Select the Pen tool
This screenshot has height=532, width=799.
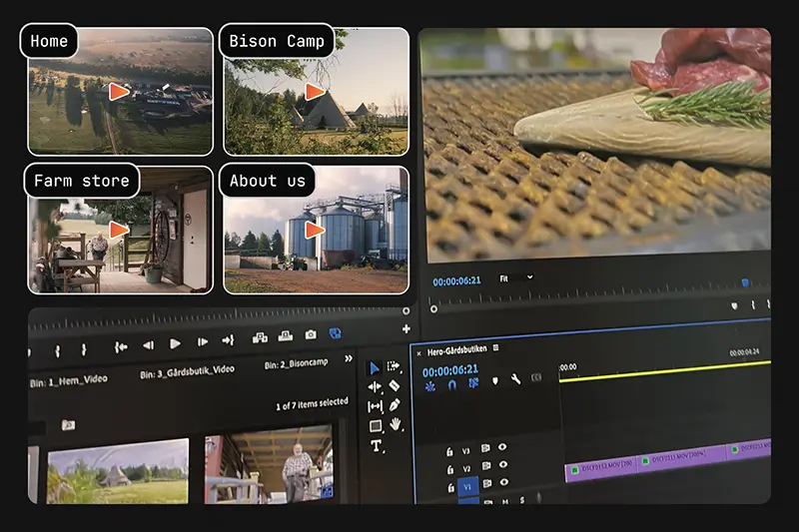pyautogui.click(x=395, y=405)
